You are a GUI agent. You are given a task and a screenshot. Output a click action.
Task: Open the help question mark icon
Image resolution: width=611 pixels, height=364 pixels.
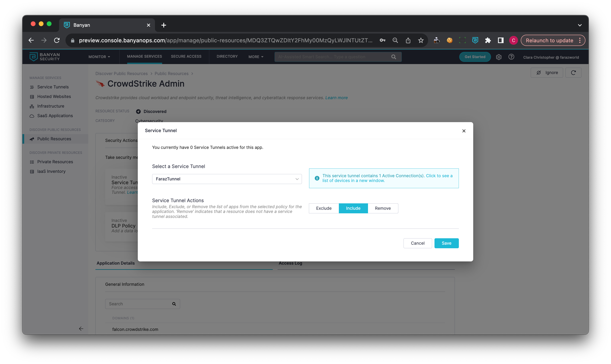click(511, 57)
